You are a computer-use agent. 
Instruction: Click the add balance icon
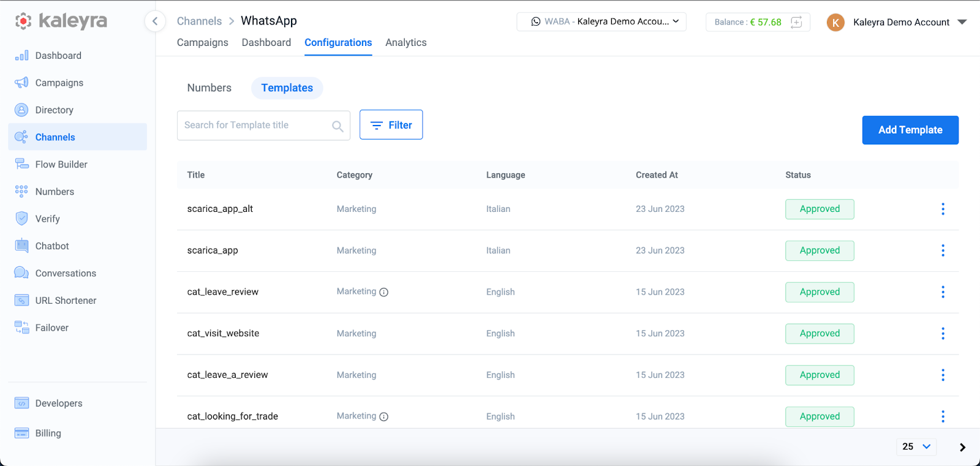click(x=796, y=22)
